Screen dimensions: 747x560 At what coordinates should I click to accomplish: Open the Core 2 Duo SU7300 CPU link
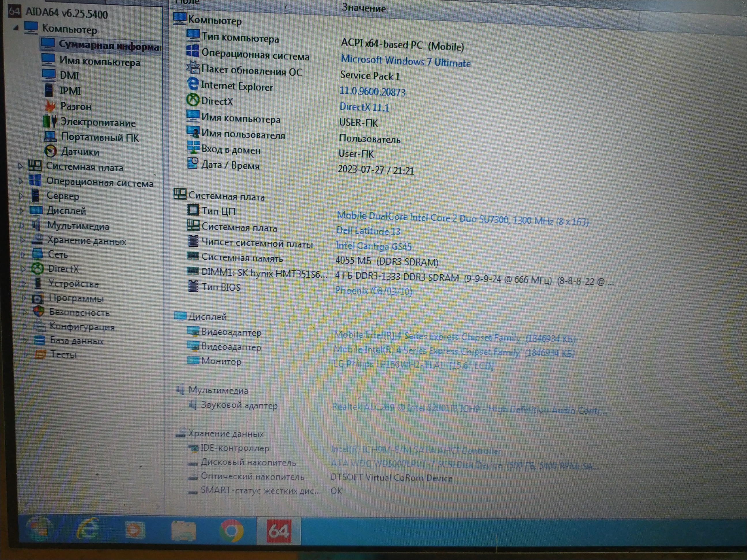tap(463, 218)
